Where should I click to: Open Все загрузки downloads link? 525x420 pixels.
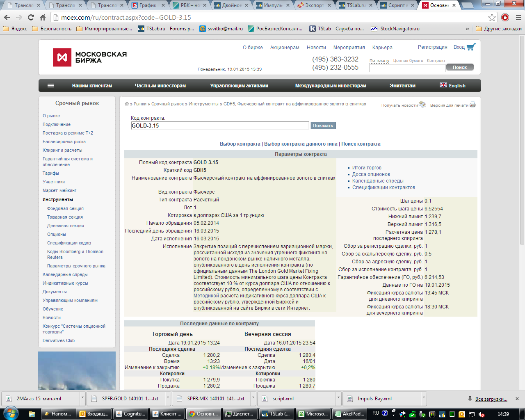pos(491,399)
